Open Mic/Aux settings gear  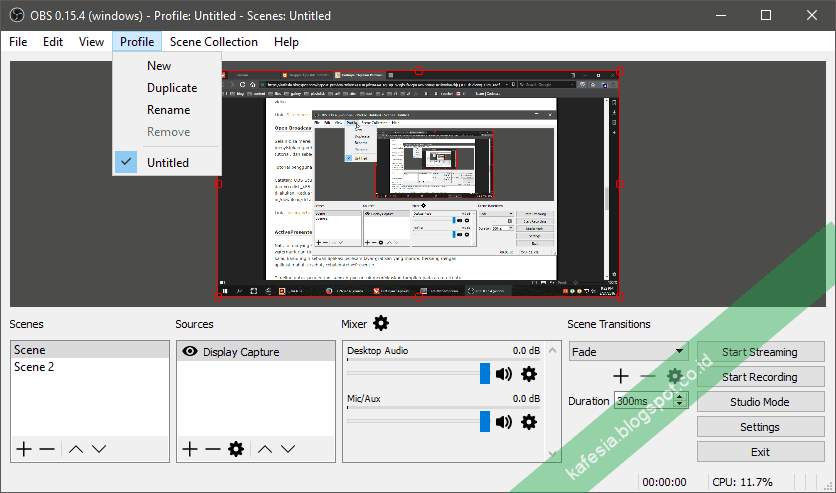coord(529,422)
